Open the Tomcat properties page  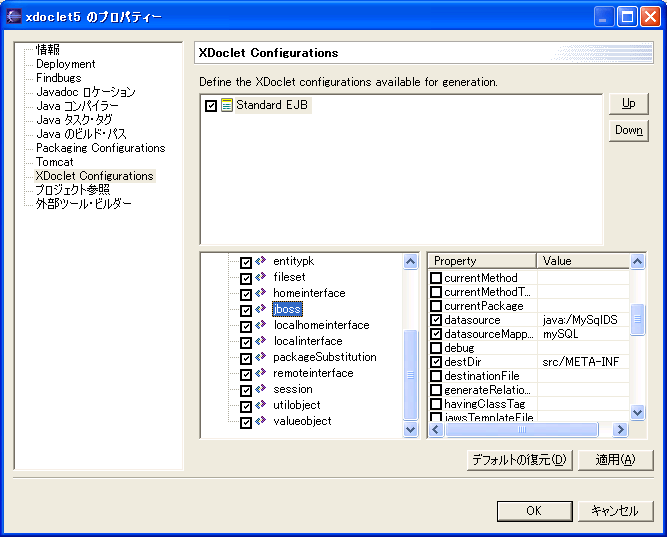pyautogui.click(x=54, y=162)
